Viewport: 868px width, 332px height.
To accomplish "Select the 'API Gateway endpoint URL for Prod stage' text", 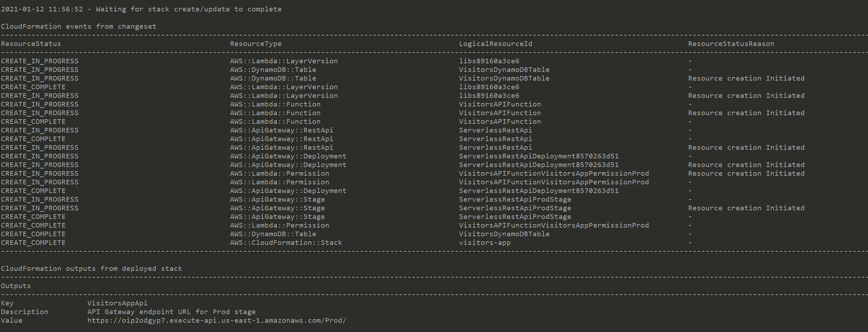I will click(172, 312).
